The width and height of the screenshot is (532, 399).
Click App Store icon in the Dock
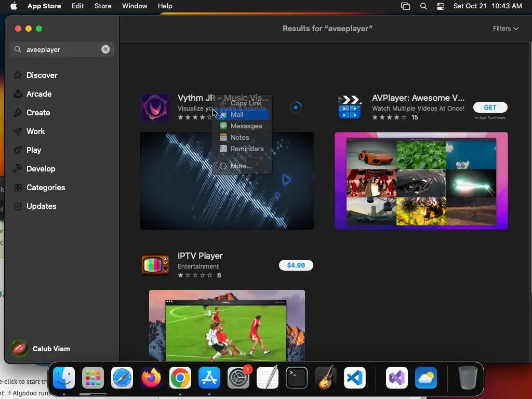209,378
